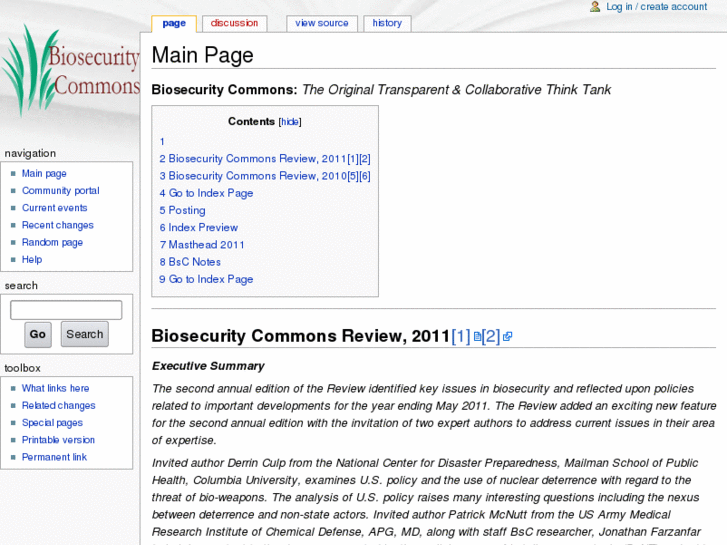Open Related changes in toolbox
Viewport: 727px width, 545px height.
58,405
